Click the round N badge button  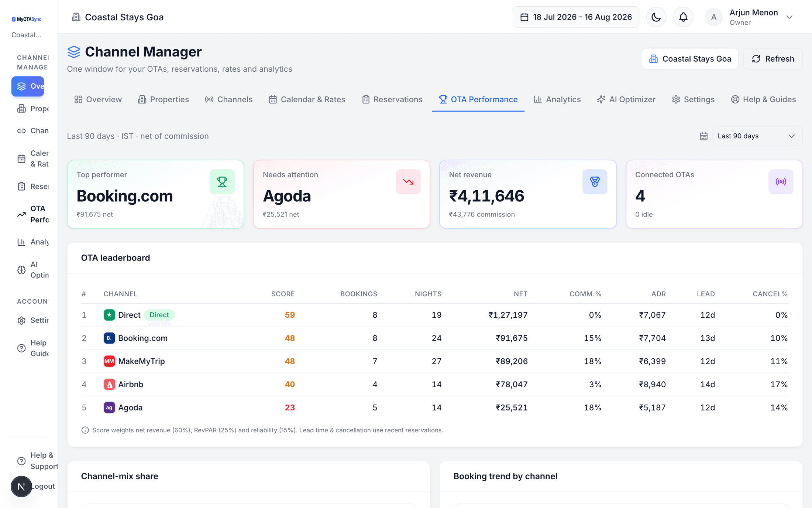tap(21, 486)
